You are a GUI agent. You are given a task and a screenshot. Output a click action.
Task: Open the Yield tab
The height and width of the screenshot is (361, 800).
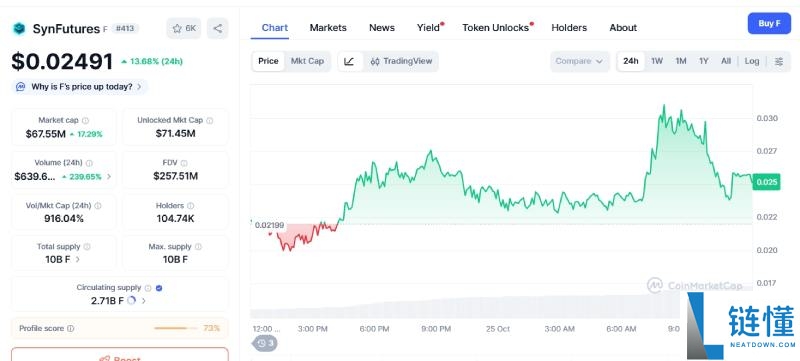point(429,28)
